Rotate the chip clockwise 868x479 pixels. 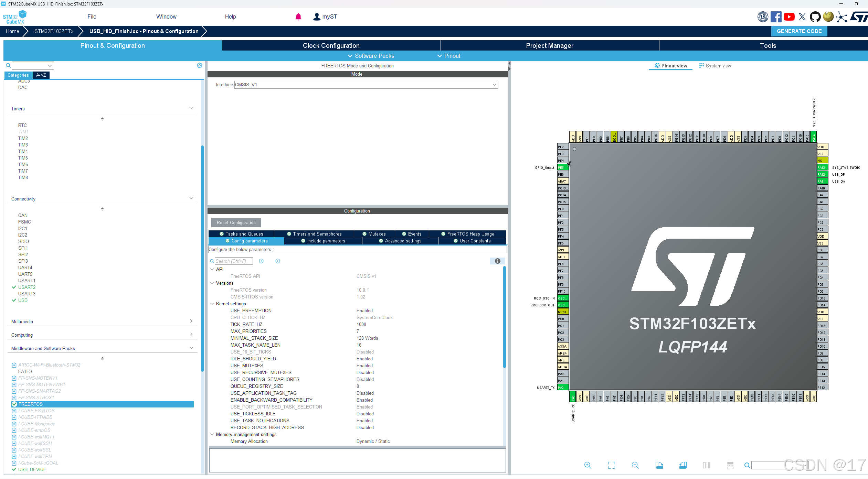[x=659, y=465]
